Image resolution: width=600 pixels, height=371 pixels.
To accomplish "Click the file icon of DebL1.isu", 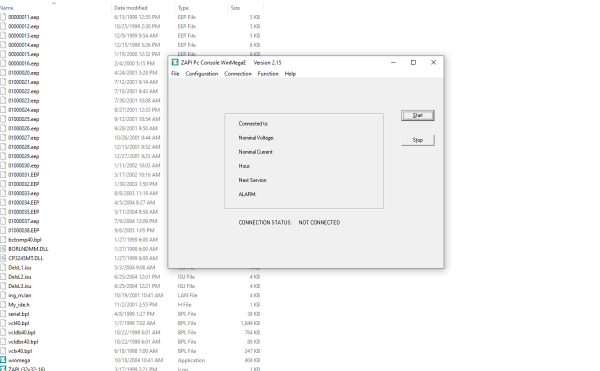I will click(x=3, y=268).
